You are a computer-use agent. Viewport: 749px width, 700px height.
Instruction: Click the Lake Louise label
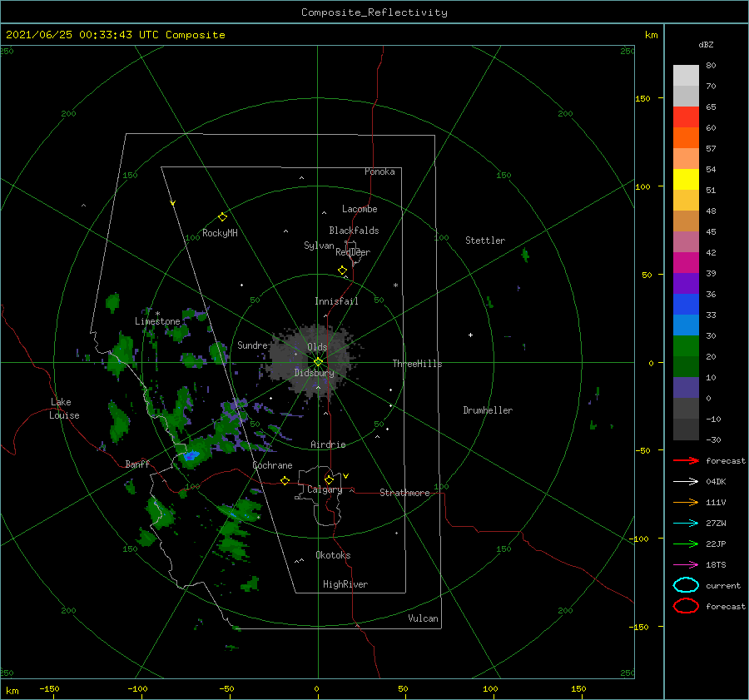click(64, 409)
